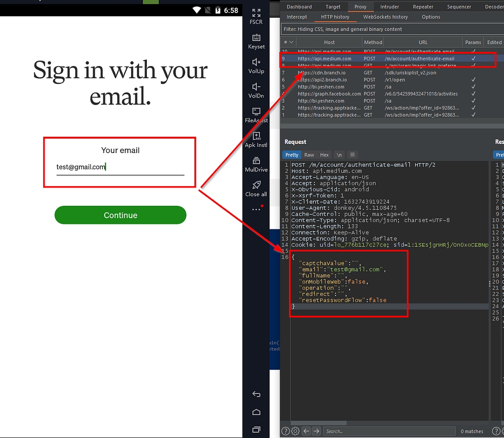Click the request Search input field
504x438 pixels.
pos(389,431)
